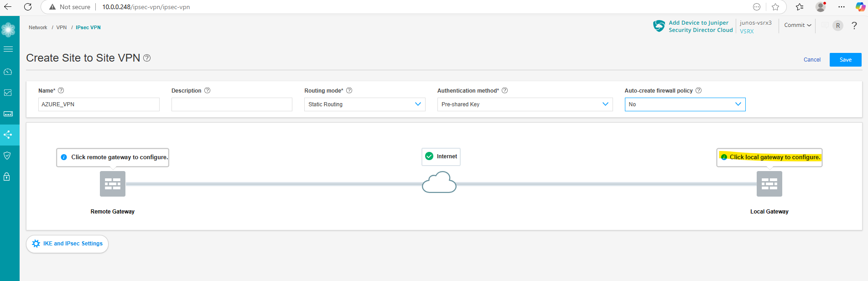
Task: Click the IPsec VPN breadcrumb
Action: [x=88, y=27]
